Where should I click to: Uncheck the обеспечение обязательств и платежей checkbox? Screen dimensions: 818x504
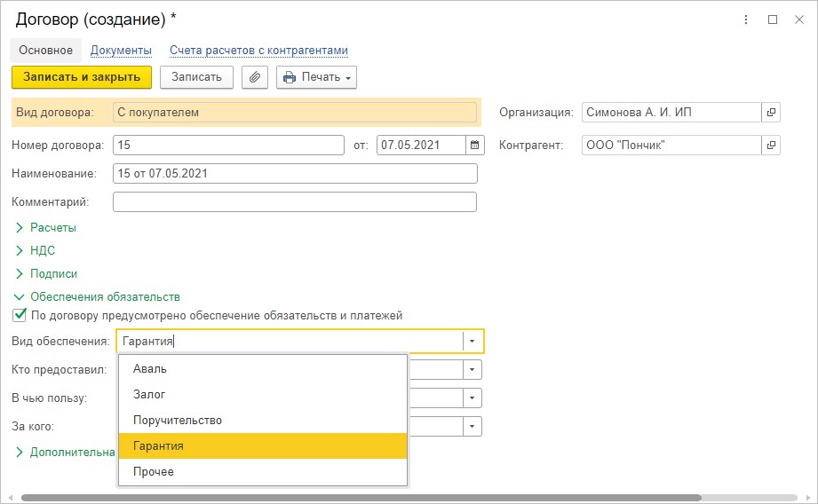tap(20, 315)
